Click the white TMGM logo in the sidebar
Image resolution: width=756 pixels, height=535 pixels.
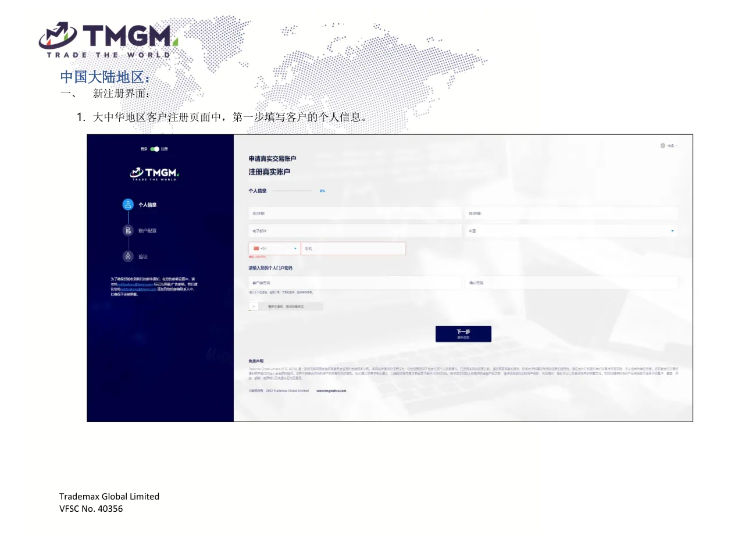pos(154,174)
